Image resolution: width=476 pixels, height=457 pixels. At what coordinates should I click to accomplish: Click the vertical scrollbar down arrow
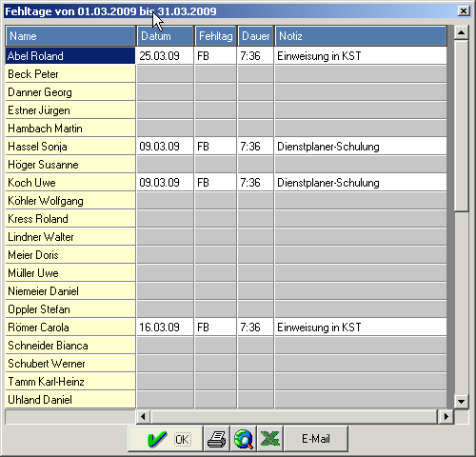point(461,401)
